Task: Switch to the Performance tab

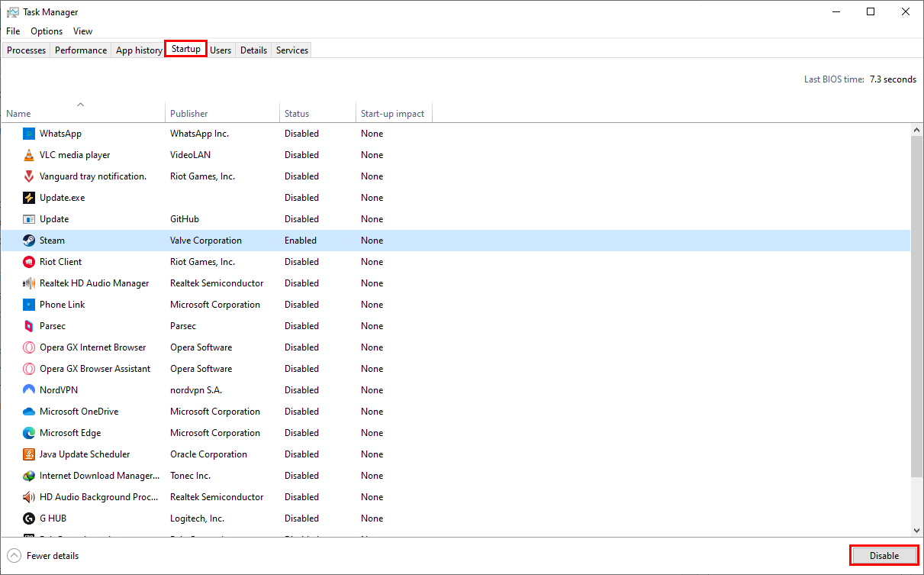Action: (81, 50)
